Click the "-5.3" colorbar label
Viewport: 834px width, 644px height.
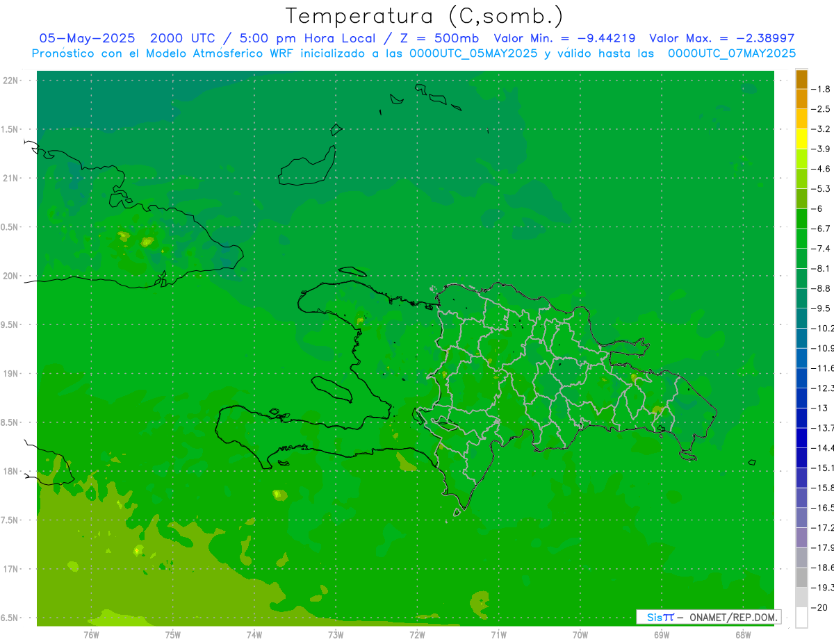(821, 189)
